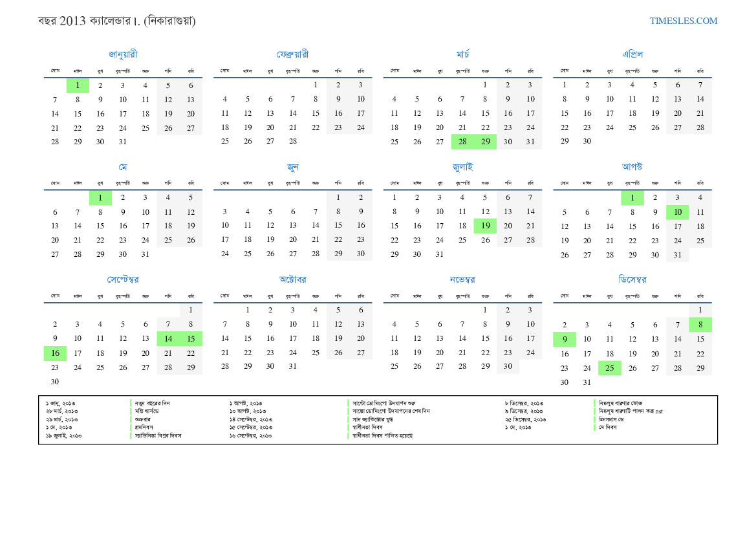Click legend entry 'স্বাধীনতা দিবস পালিত হয়েছে'

click(x=382, y=435)
